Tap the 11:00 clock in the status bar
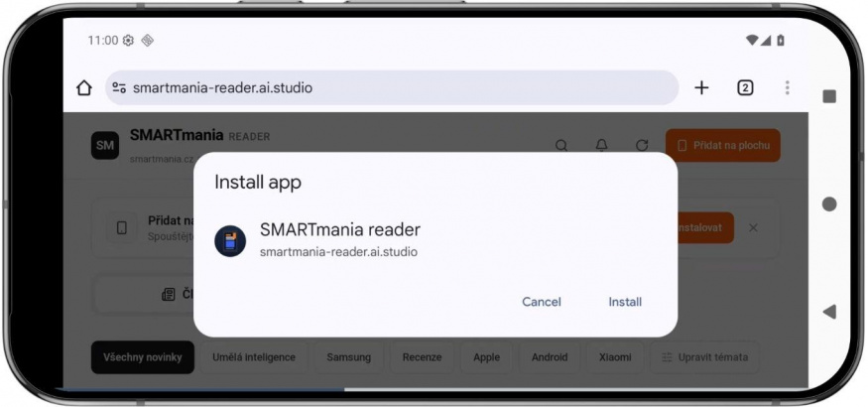 (103, 41)
